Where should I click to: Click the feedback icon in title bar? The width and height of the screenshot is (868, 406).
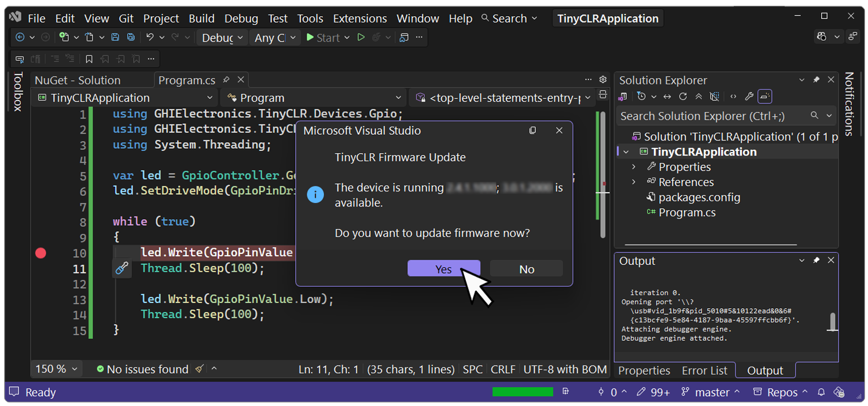pyautogui.click(x=852, y=36)
